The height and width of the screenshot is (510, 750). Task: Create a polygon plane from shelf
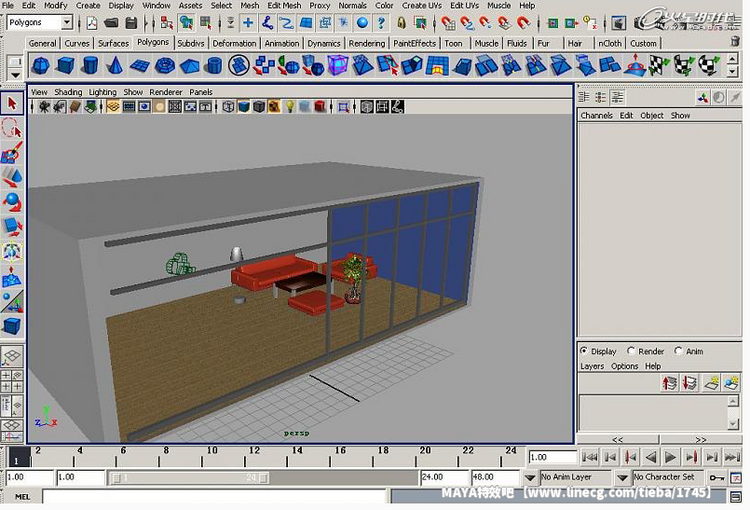pos(140,66)
